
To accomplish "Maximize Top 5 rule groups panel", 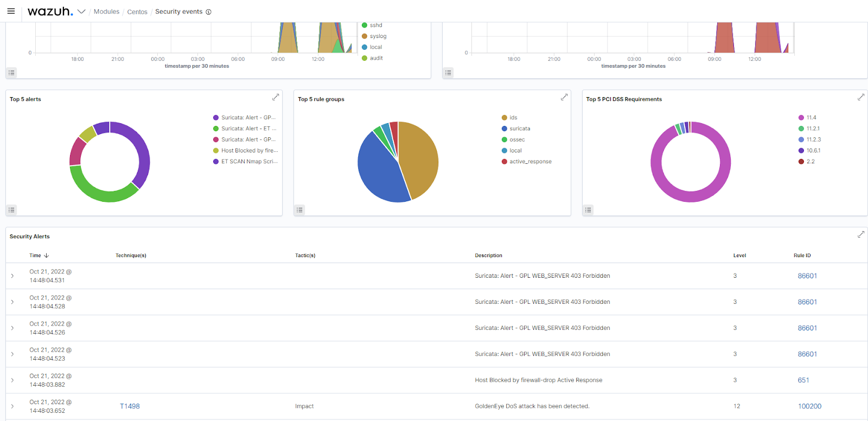I will click(564, 97).
